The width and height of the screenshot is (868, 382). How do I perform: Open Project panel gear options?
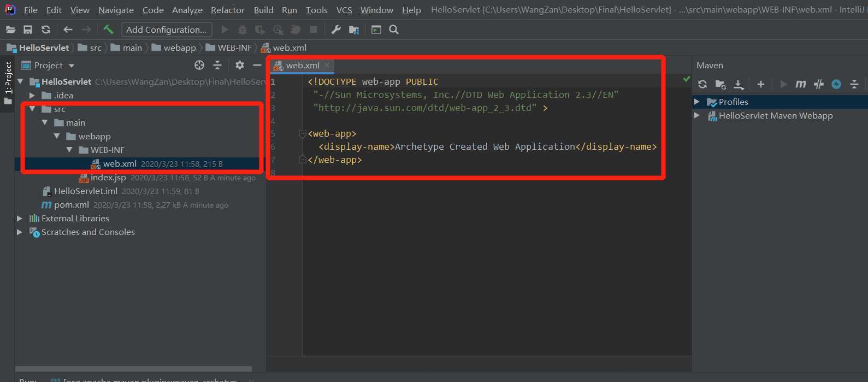point(239,65)
